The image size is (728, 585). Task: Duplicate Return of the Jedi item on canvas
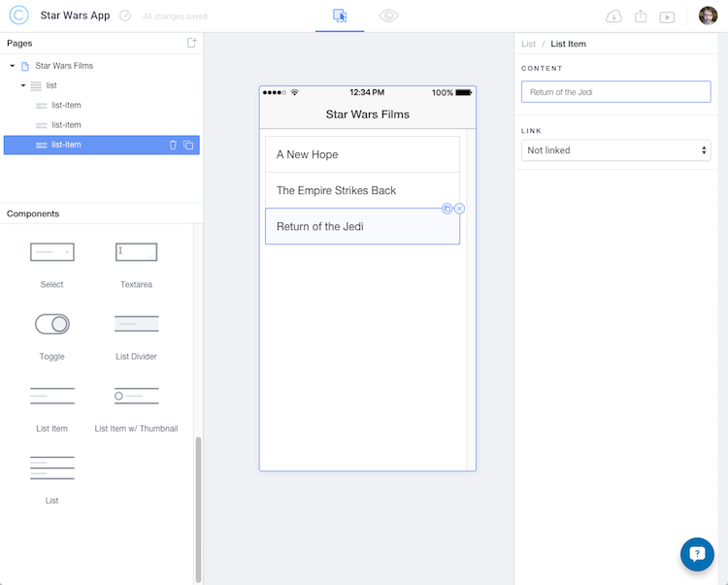pyautogui.click(x=447, y=209)
